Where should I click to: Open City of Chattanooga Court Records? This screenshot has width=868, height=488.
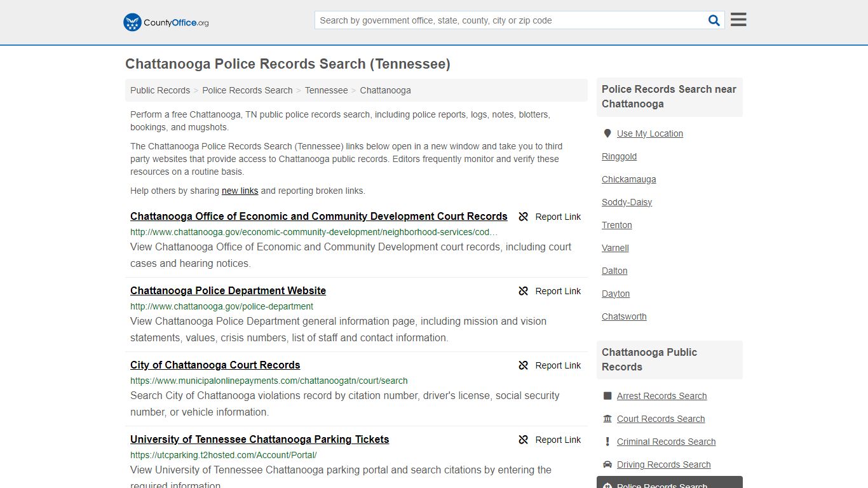coord(215,365)
